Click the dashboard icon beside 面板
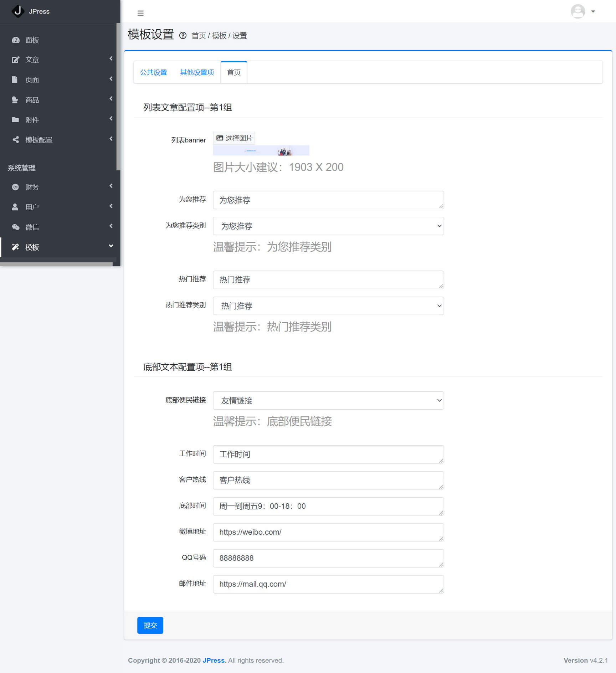 [x=15, y=40]
